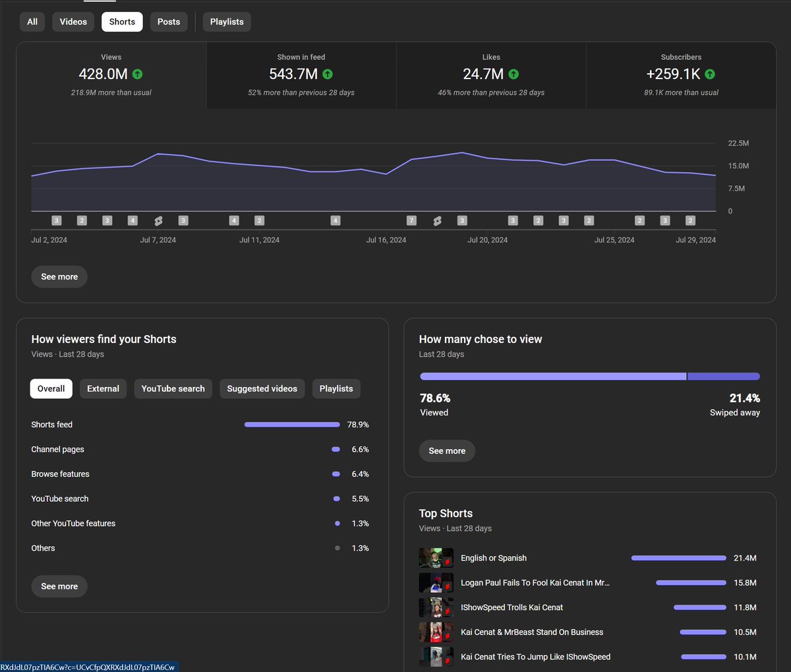The height and width of the screenshot is (672, 791).
Task: Click the green up-arrow beside Subscribers +259.1K
Action: click(710, 75)
